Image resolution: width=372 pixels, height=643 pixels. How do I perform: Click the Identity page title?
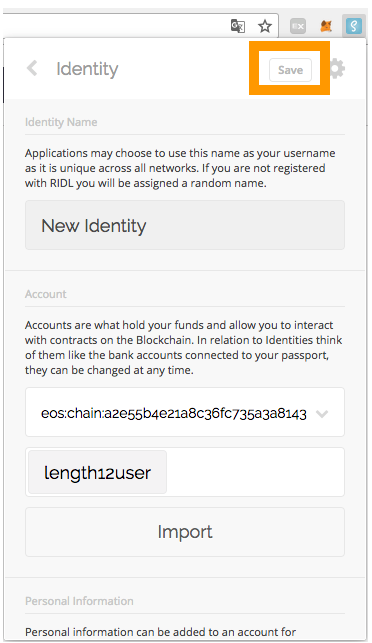tap(87, 69)
